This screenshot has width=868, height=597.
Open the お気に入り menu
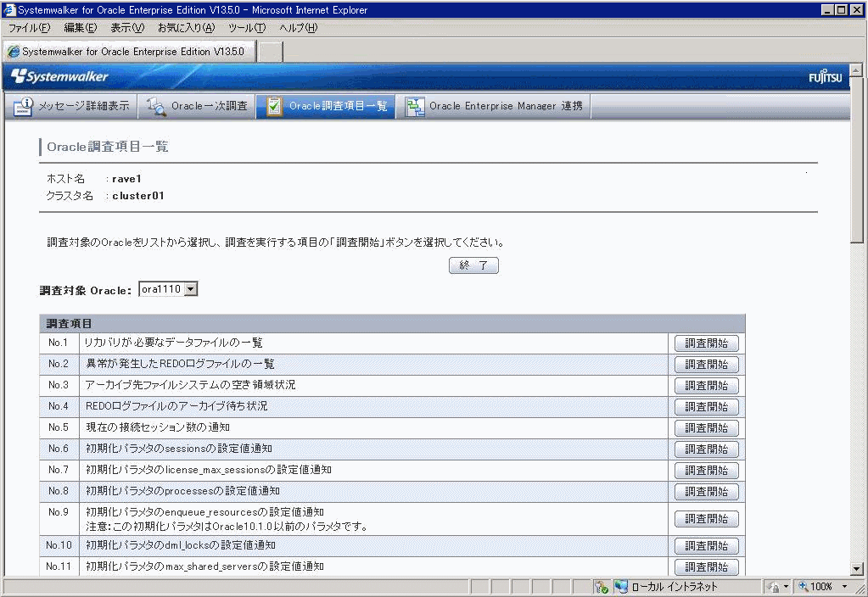click(186, 28)
